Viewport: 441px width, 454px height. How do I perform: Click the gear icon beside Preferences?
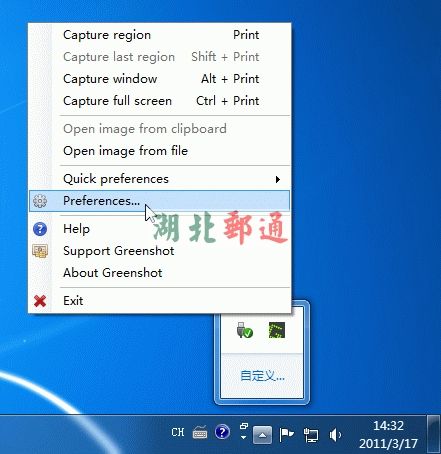point(40,201)
